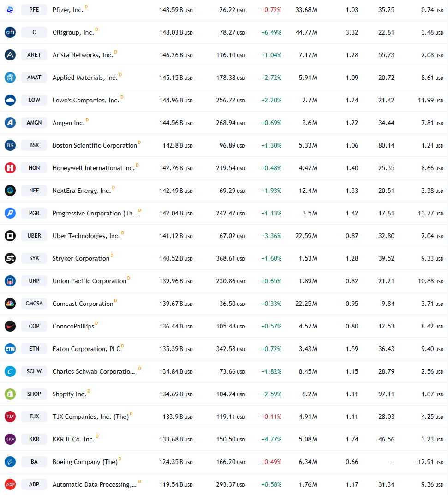Open the KKR ticker badge
This screenshot has width=448, height=495.
coord(34,439)
